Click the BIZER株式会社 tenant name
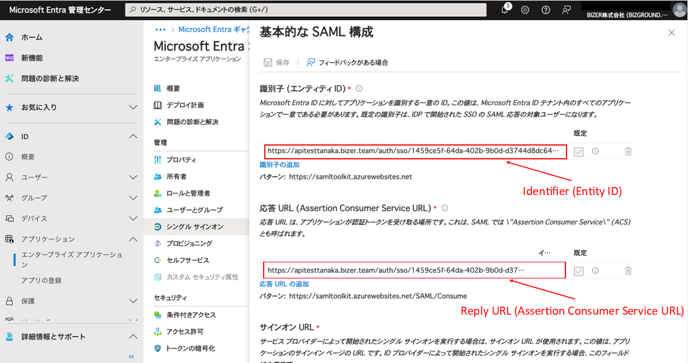The height and width of the screenshot is (363, 688). [627, 15]
